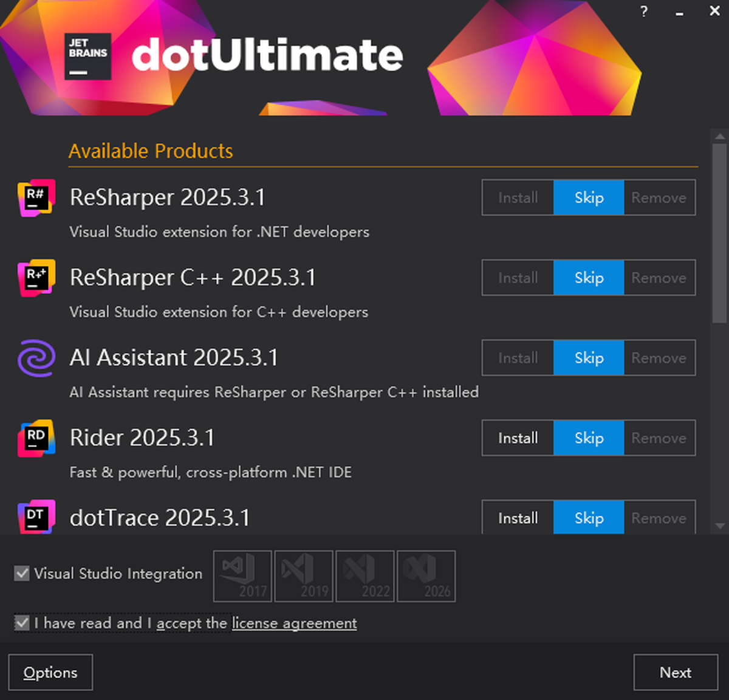Open the help question mark button

(x=644, y=12)
